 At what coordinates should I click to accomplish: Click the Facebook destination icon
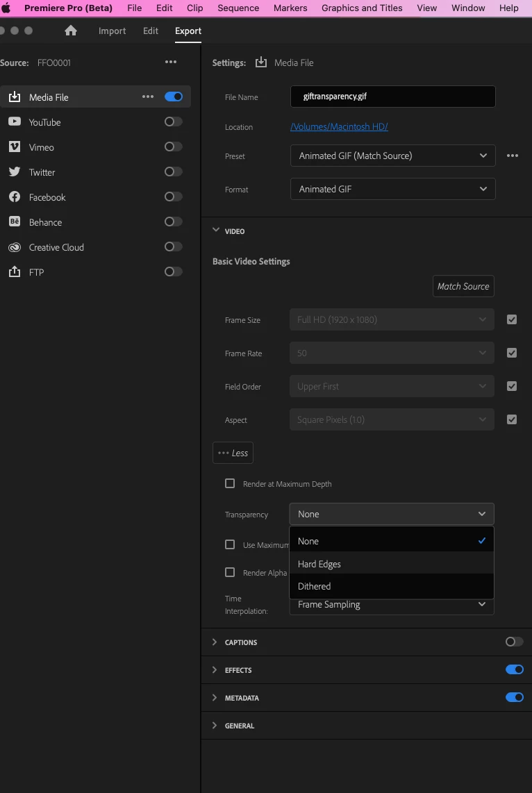coord(15,197)
